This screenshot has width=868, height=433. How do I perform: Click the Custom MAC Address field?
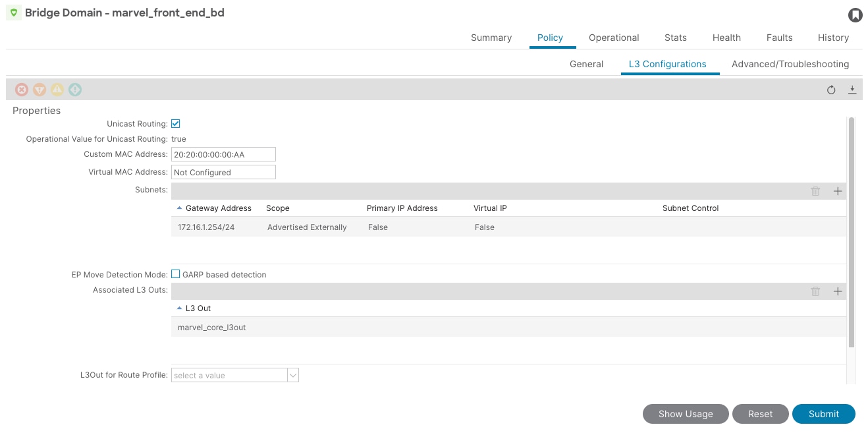point(223,154)
